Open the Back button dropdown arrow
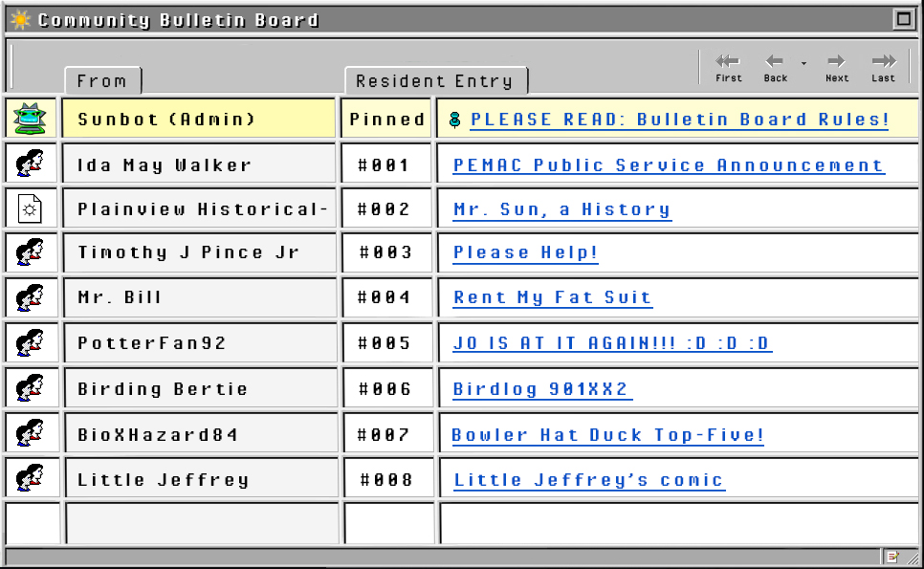The image size is (924, 569). coord(803,64)
